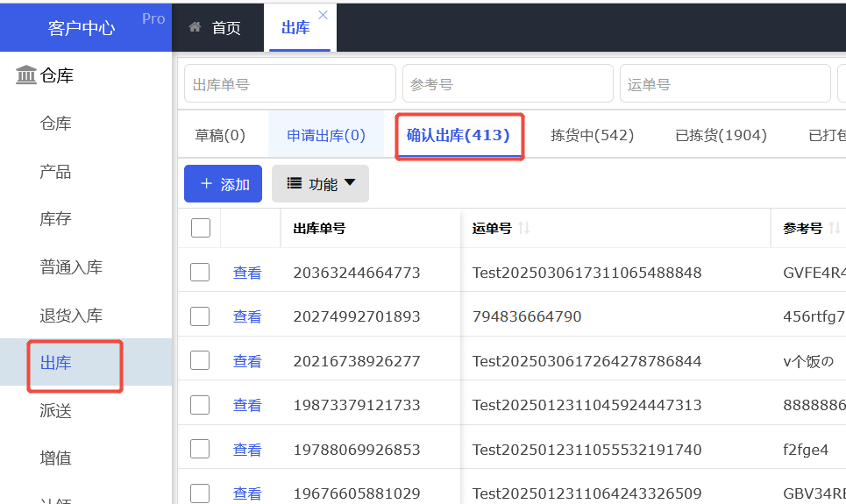Focus the 出库单号 search field
Image resolution: width=846 pixels, height=504 pixels.
(289, 83)
